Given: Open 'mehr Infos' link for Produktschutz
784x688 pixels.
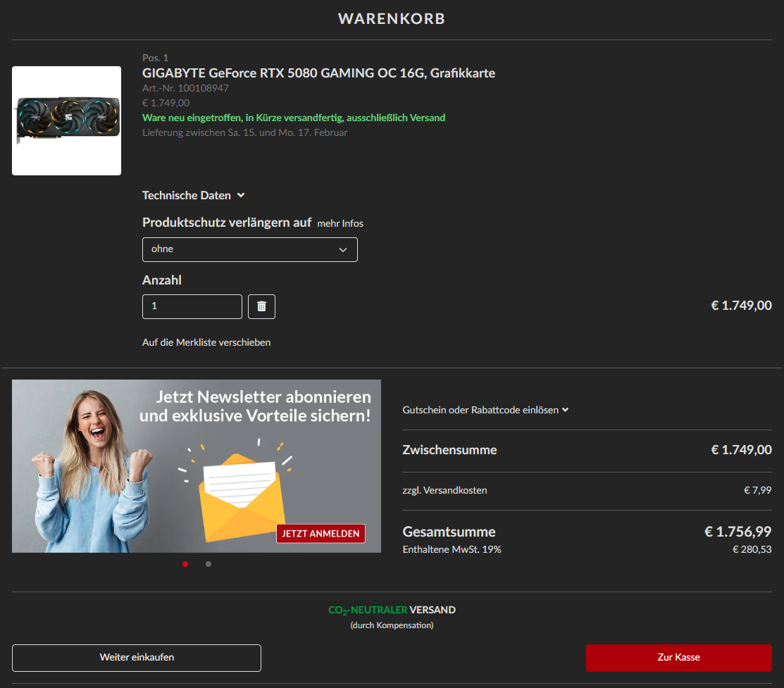Looking at the screenshot, I should [340, 223].
